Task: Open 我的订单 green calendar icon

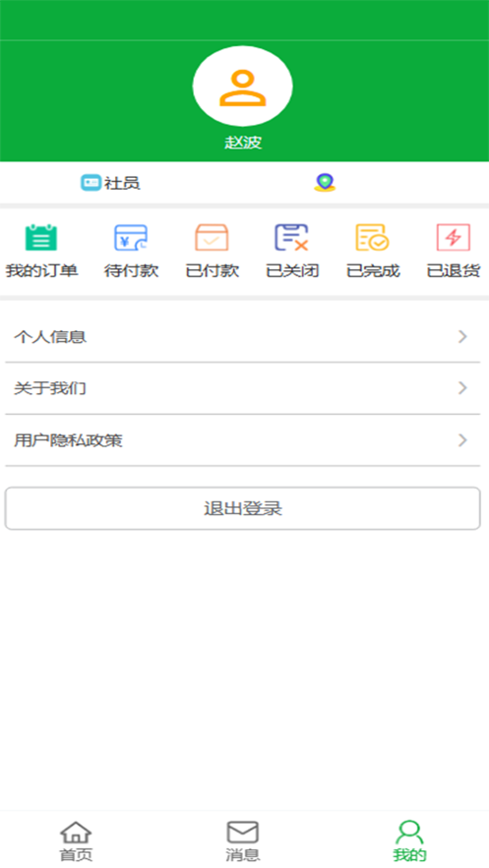Action: click(41, 238)
